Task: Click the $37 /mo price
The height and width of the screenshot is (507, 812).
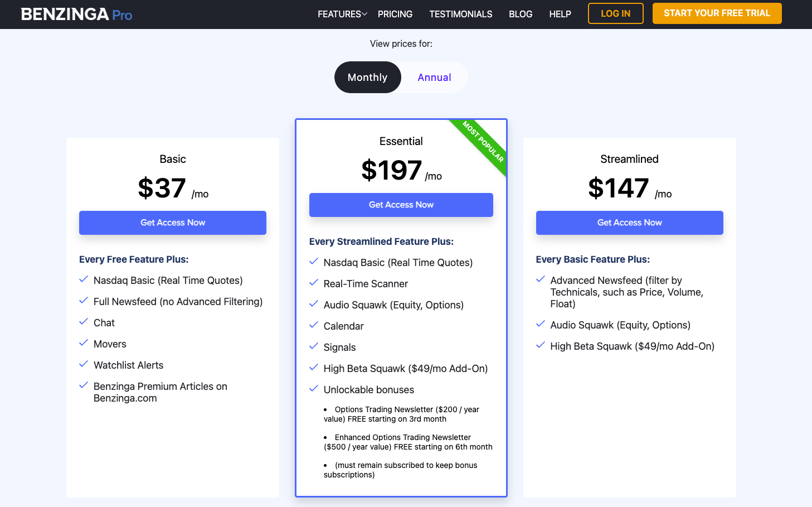Action: [173, 188]
